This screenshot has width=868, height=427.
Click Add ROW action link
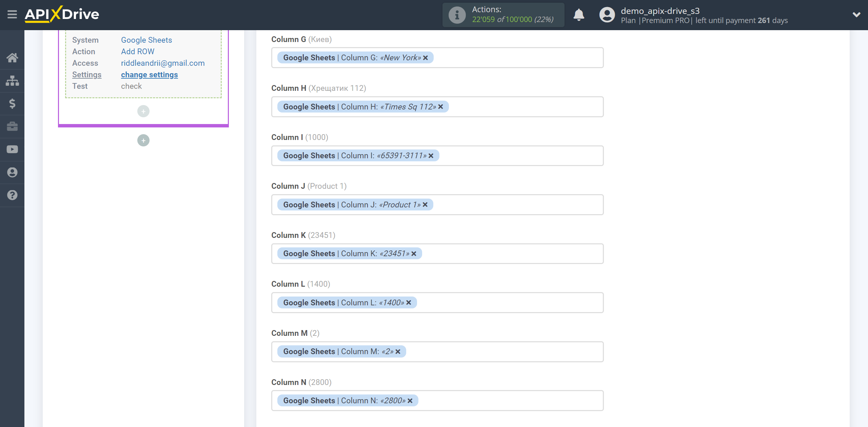(138, 52)
